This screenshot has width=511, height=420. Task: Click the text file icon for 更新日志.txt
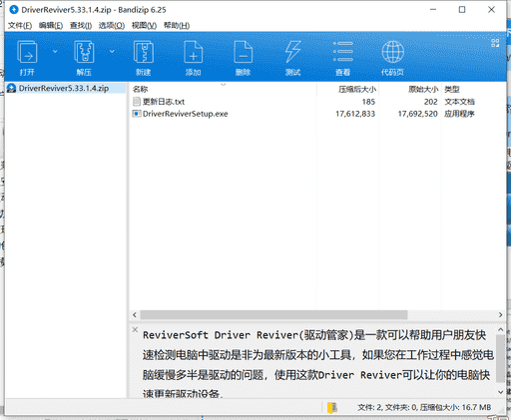(x=137, y=102)
